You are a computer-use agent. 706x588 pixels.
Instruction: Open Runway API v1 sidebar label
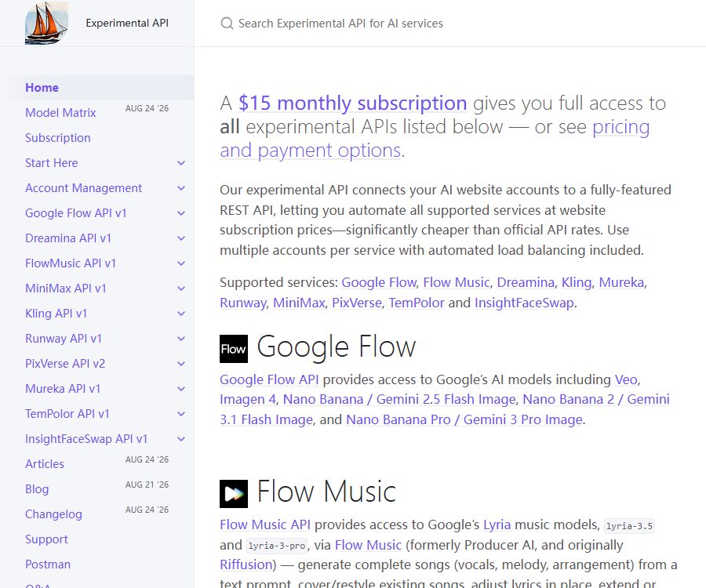tap(64, 339)
